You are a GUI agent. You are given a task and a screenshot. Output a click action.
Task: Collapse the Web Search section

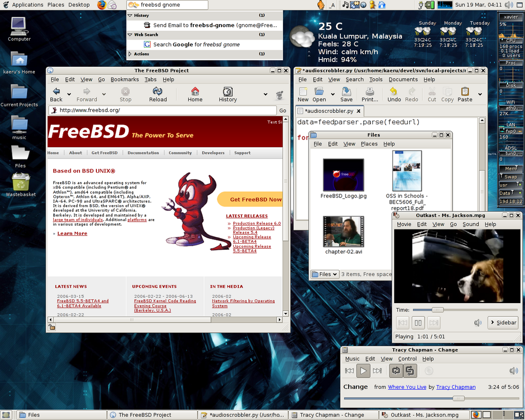(130, 34)
